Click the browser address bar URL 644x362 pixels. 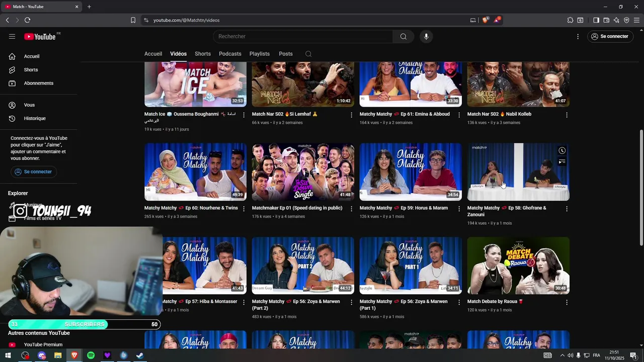coord(186,20)
